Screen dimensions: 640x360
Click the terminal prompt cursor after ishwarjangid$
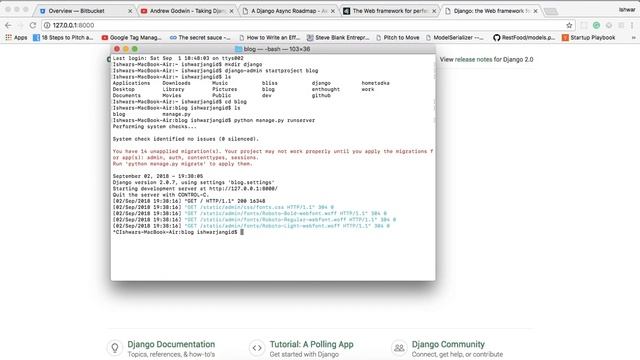(x=242, y=232)
